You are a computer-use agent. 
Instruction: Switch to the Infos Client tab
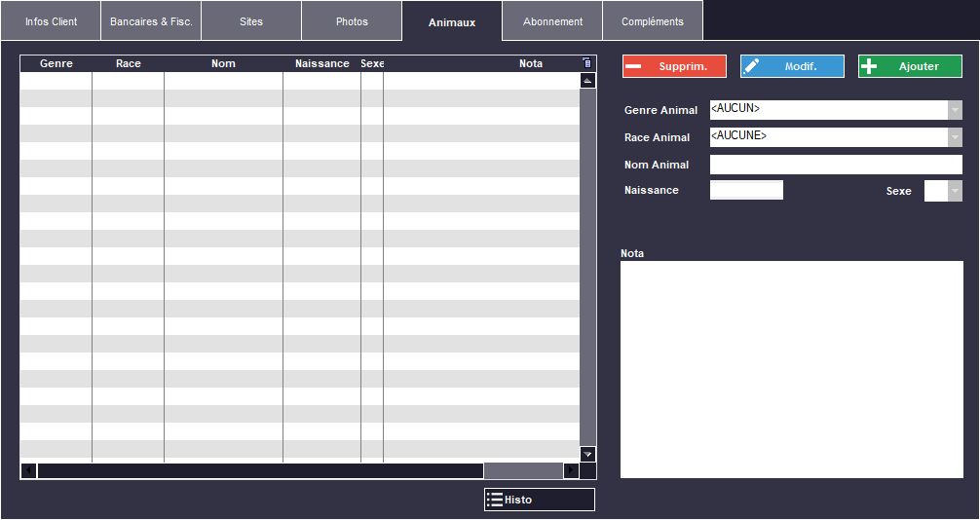(x=51, y=21)
